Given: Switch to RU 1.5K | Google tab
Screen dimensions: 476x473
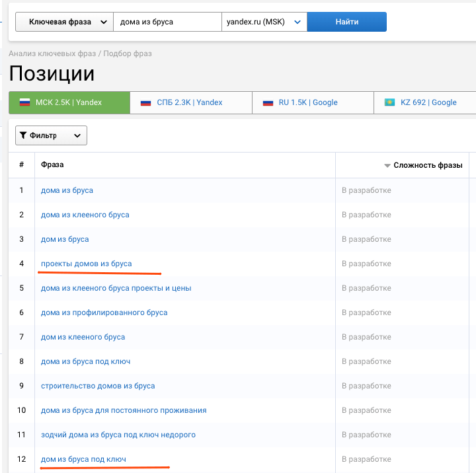Looking at the screenshot, I should tap(313, 102).
